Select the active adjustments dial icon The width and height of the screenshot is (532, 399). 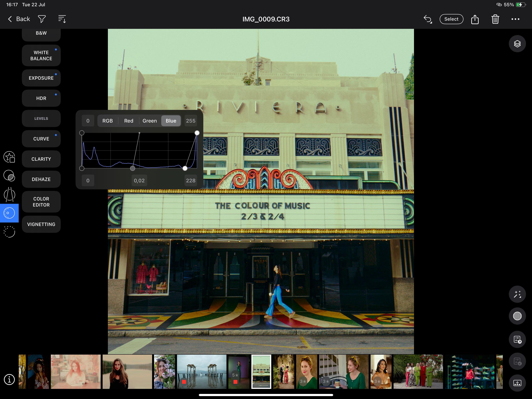click(9, 213)
